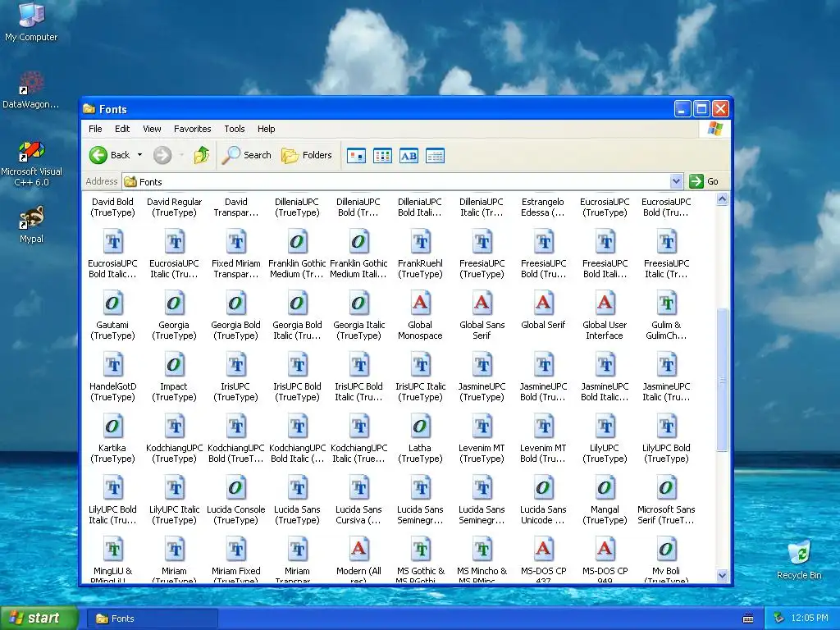Viewport: 840px width, 630px height.
Task: Select Lucida Console (TrueType) font icon
Action: 235,488
